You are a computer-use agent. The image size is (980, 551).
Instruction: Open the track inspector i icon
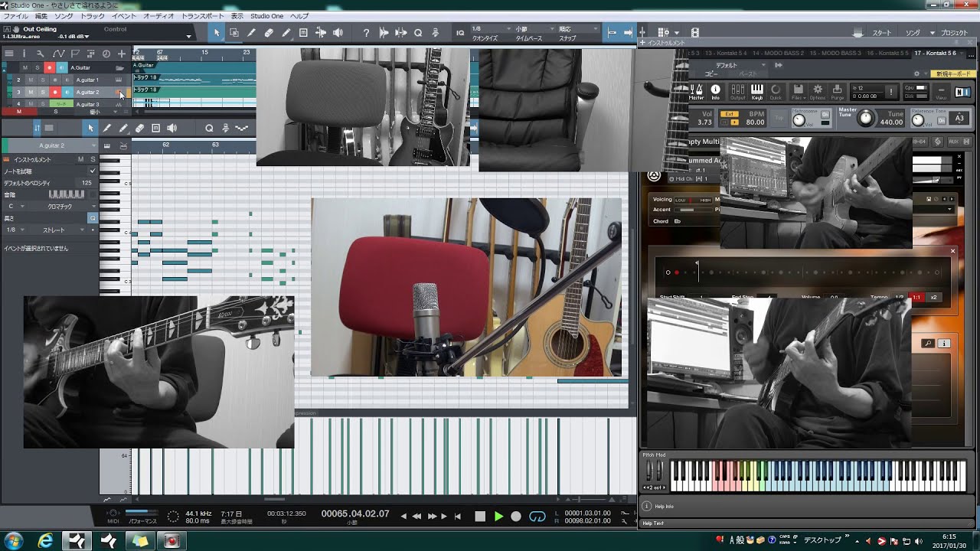pyautogui.click(x=24, y=54)
